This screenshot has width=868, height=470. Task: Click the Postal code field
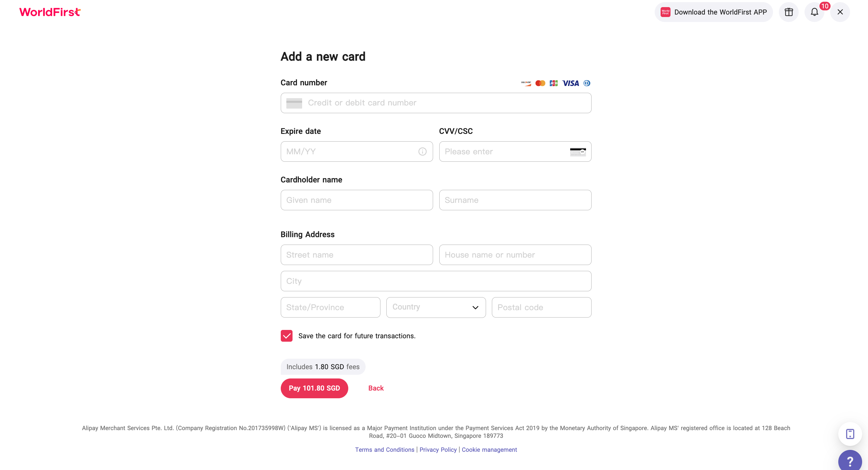coord(541,307)
